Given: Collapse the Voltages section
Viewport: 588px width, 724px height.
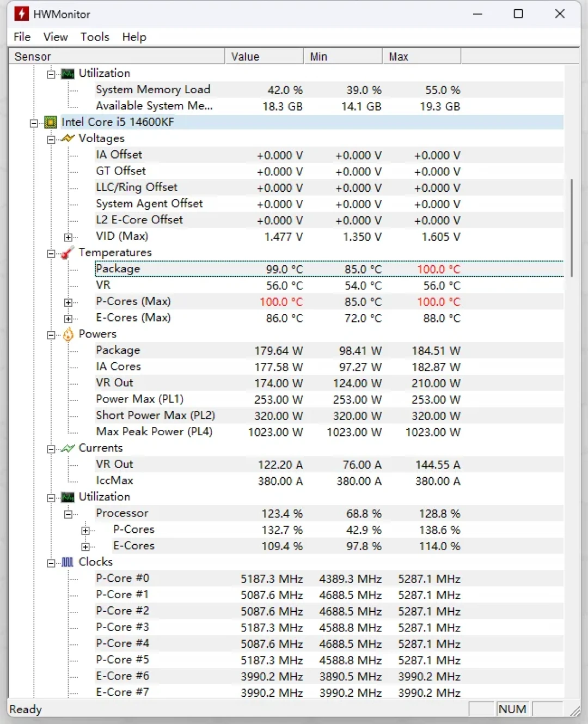Looking at the screenshot, I should coord(51,139).
